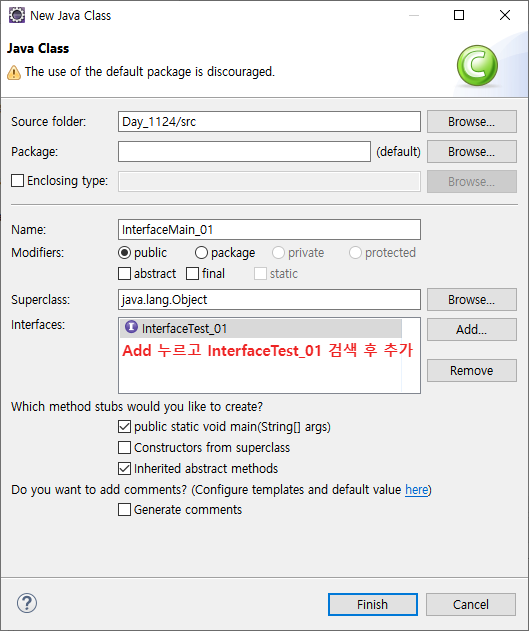Select the protected modifier radio button
The image size is (529, 631).
point(355,253)
